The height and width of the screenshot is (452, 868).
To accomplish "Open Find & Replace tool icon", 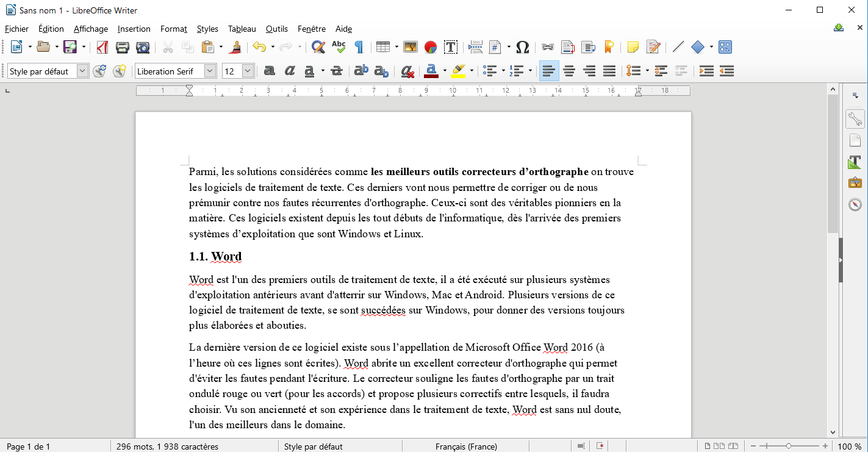I will click(x=318, y=47).
